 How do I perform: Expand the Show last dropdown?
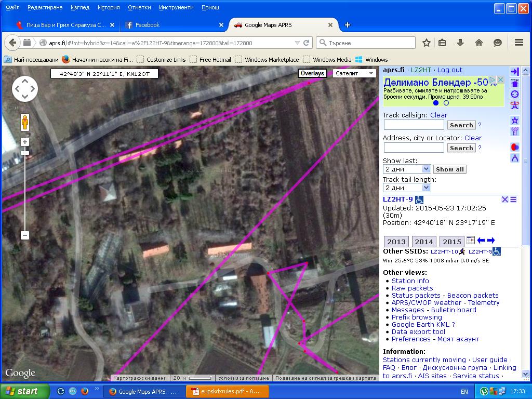407,169
